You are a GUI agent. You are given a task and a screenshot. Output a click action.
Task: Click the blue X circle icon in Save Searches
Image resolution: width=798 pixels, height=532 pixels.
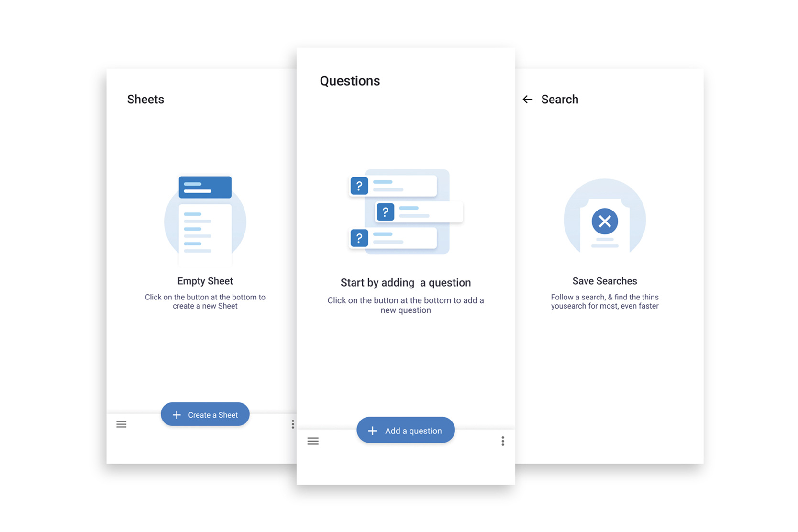click(x=604, y=222)
